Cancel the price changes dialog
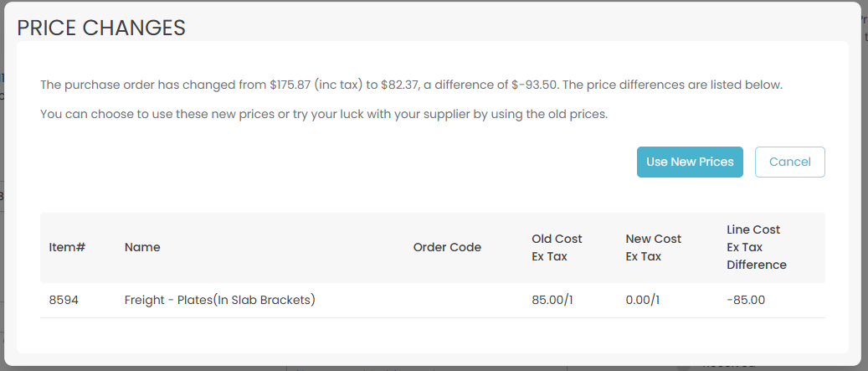Image resolution: width=868 pixels, height=371 pixels. 789,162
